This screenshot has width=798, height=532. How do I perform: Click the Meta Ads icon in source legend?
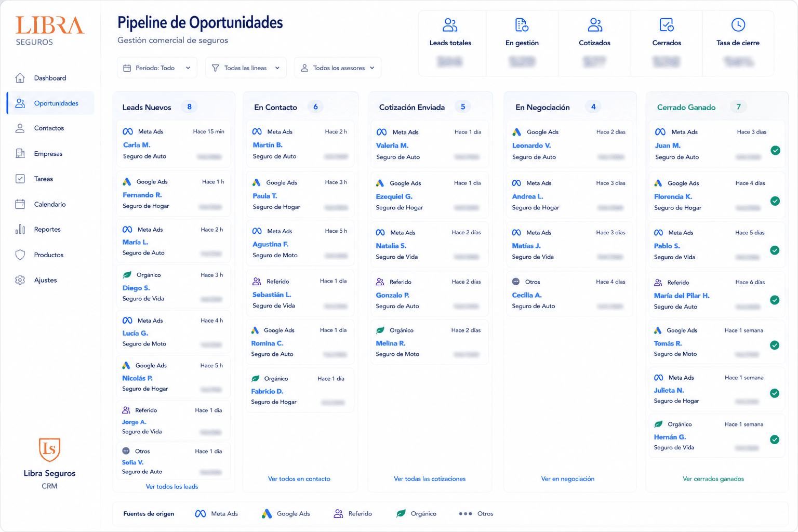click(200, 514)
